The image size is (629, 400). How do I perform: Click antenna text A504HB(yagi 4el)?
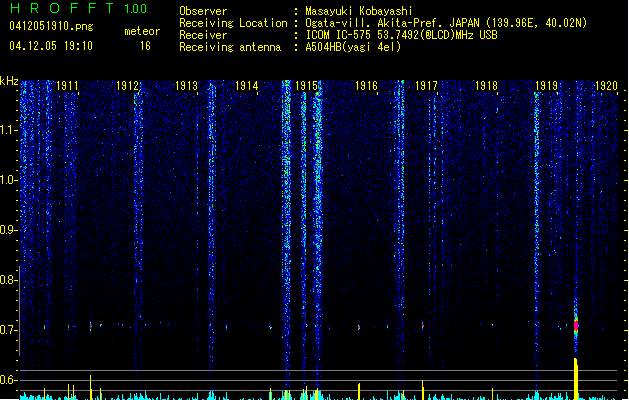click(x=353, y=47)
